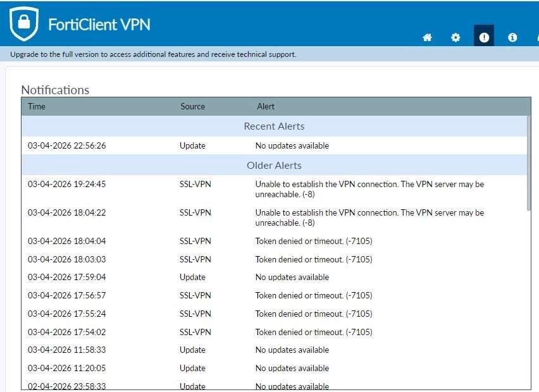The width and height of the screenshot is (539, 392).
Task: Click the notifications list scrollbar thumb
Action: pos(529,163)
